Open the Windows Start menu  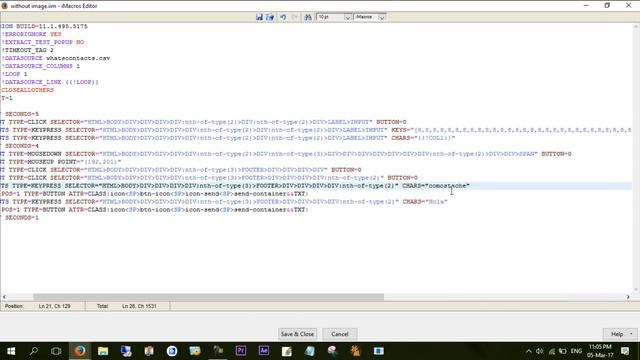click(11, 351)
